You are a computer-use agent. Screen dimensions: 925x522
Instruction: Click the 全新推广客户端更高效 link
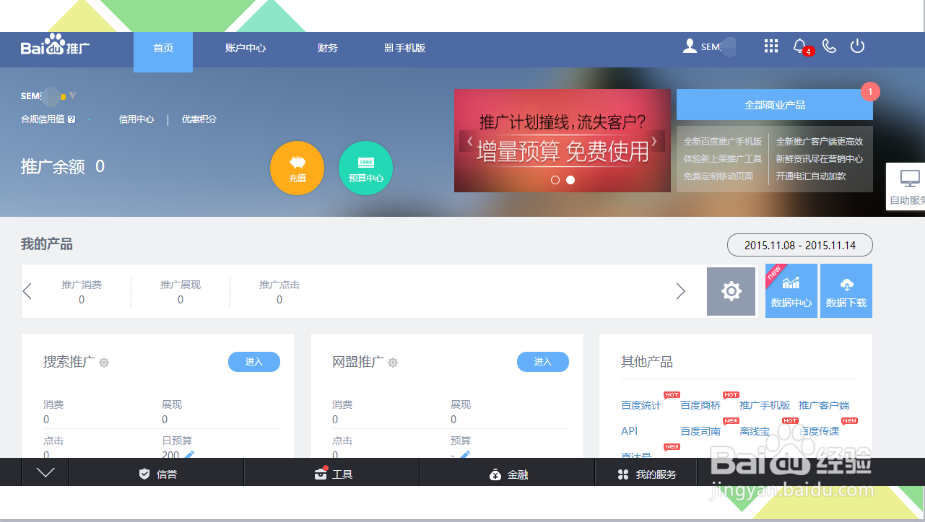click(x=819, y=142)
